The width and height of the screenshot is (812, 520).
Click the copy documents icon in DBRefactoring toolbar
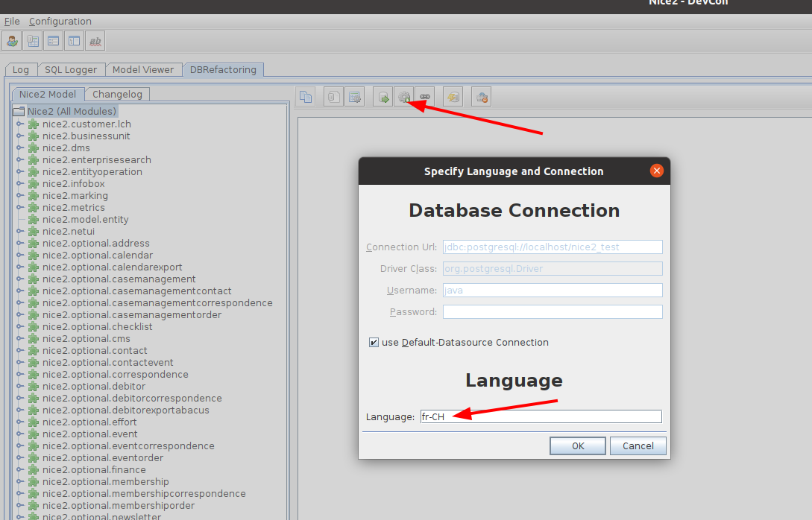(306, 97)
